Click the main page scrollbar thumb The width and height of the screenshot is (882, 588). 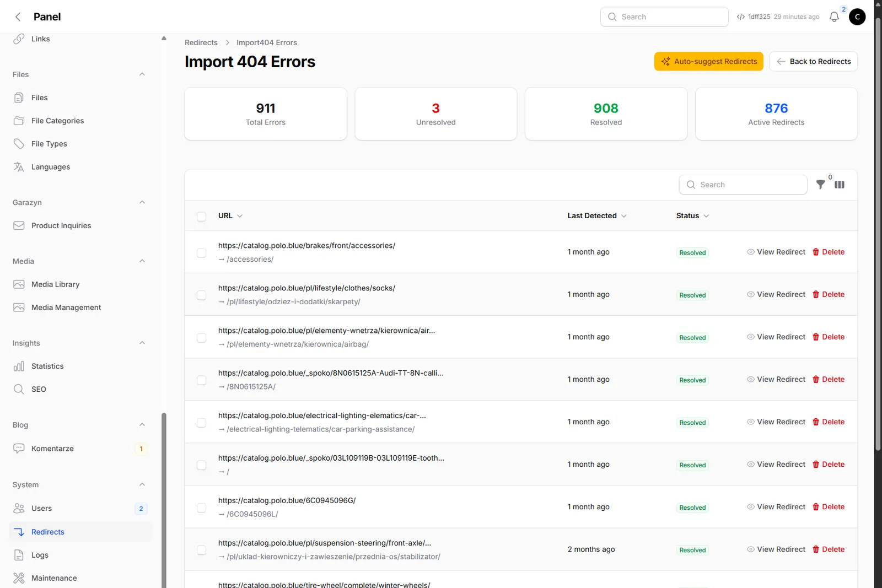click(878, 234)
